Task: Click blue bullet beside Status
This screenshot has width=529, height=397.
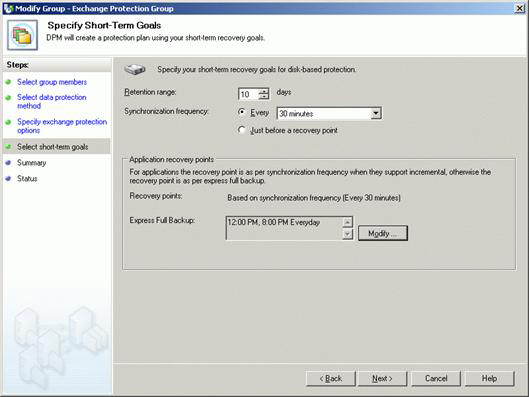Action: point(8,178)
